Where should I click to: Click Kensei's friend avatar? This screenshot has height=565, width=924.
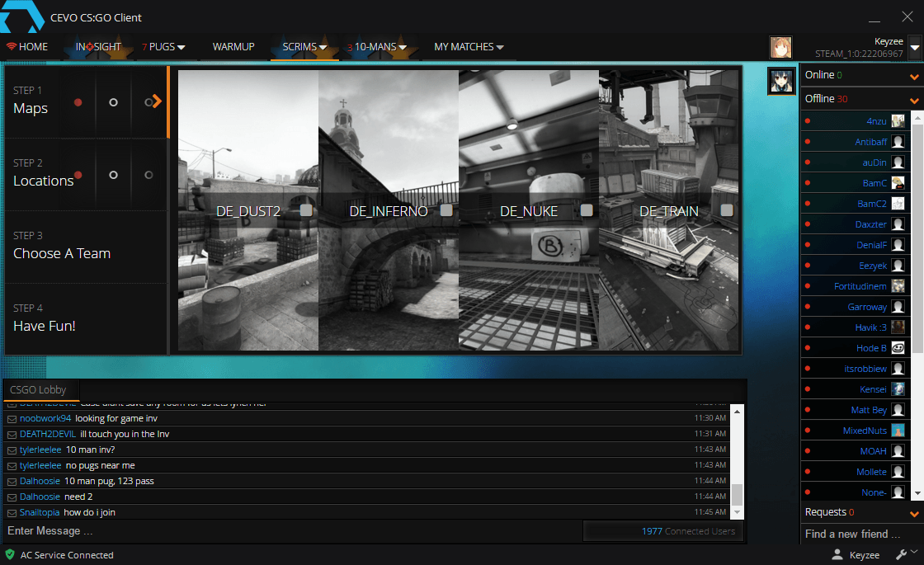click(x=898, y=388)
